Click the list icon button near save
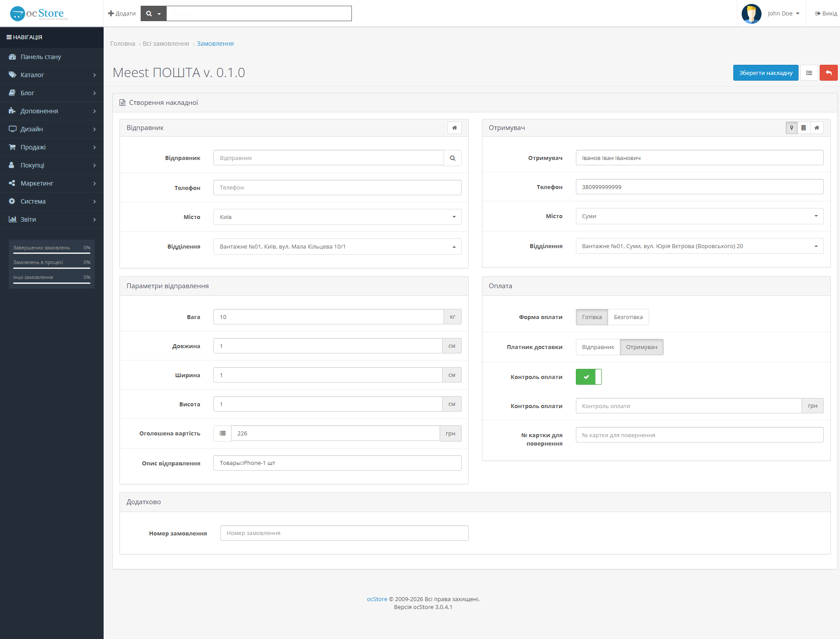Image resolution: width=840 pixels, height=639 pixels. tap(809, 73)
